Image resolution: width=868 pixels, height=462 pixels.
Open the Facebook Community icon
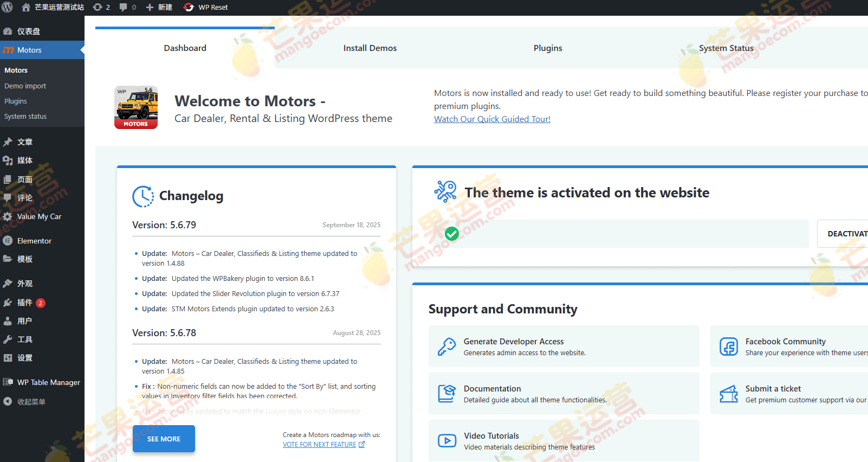[x=728, y=347]
